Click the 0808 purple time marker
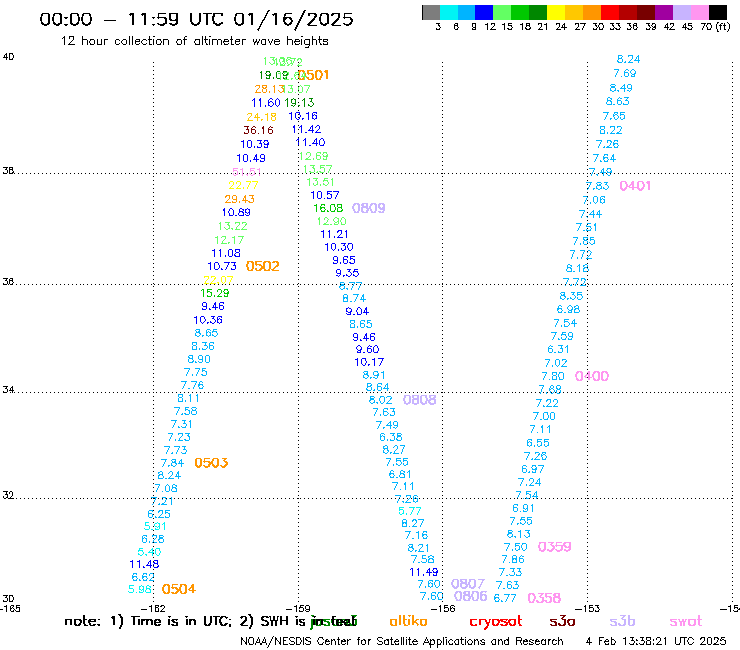This screenshot has height=650, width=740. coord(420,400)
